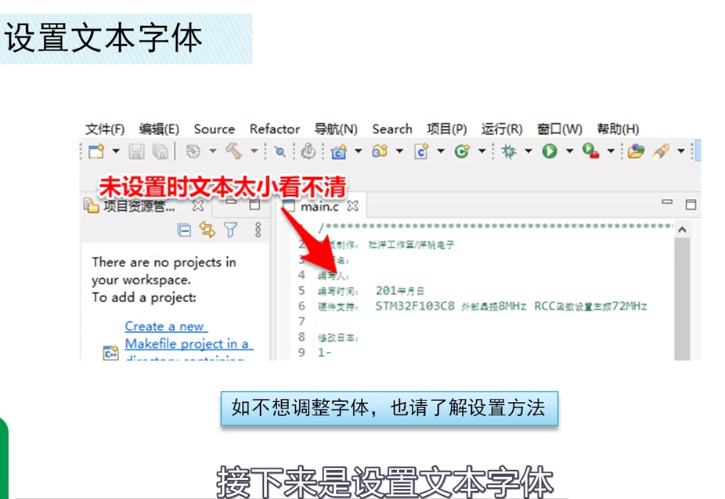Click line 6 text STM32F103C8

click(415, 306)
